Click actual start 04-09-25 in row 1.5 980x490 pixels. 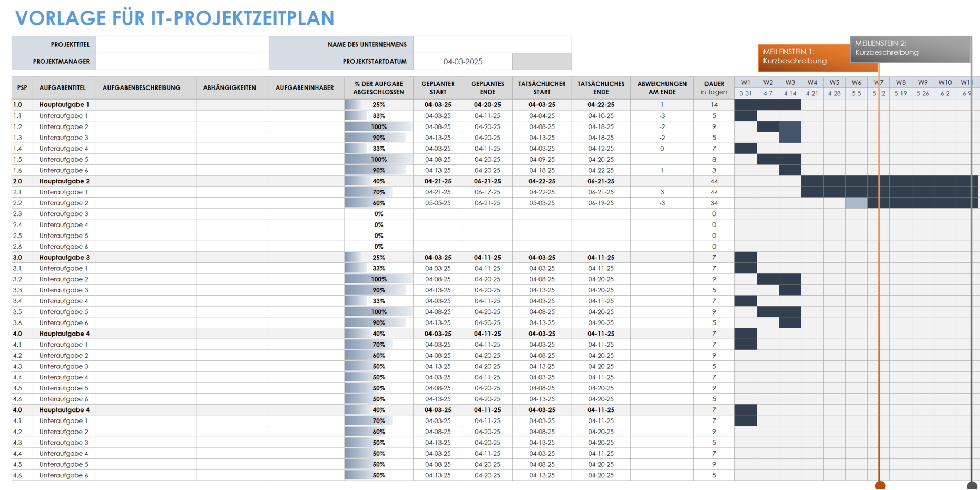(542, 160)
